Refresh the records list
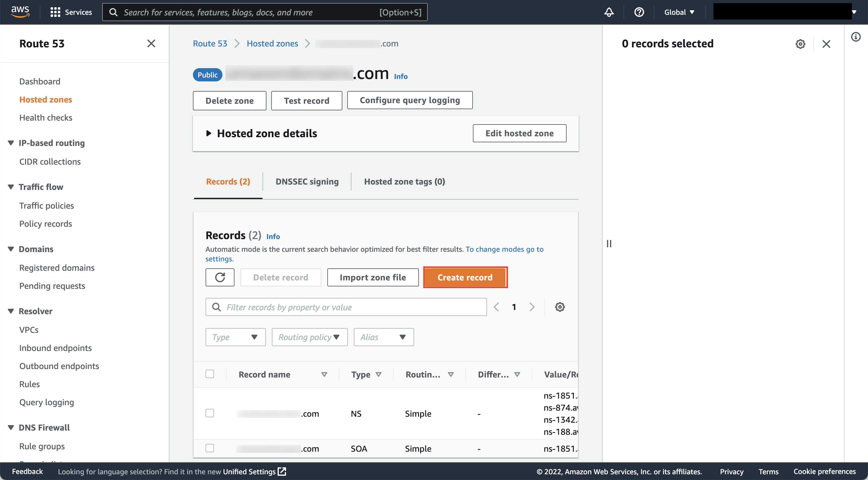 coord(220,277)
